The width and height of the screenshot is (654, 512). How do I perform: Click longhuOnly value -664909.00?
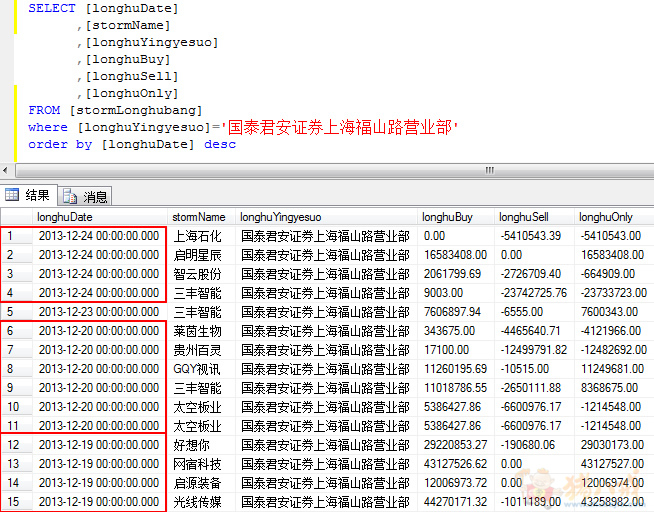coord(608,274)
